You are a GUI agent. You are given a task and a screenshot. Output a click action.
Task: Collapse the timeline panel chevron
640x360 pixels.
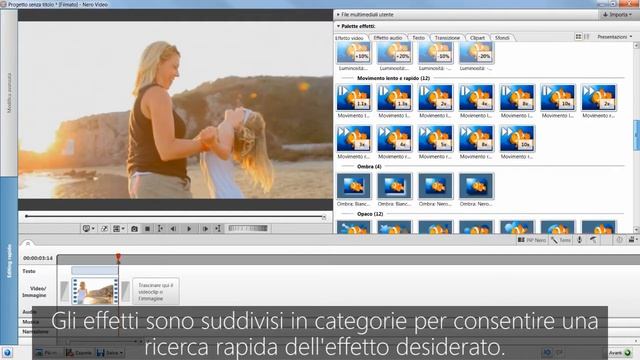pyautogui.click(x=28, y=243)
